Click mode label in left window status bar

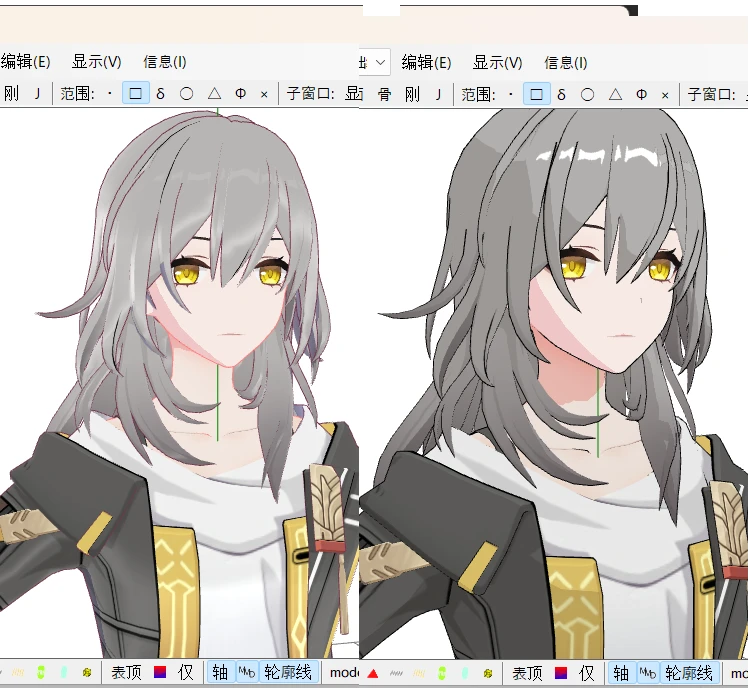coord(343,673)
